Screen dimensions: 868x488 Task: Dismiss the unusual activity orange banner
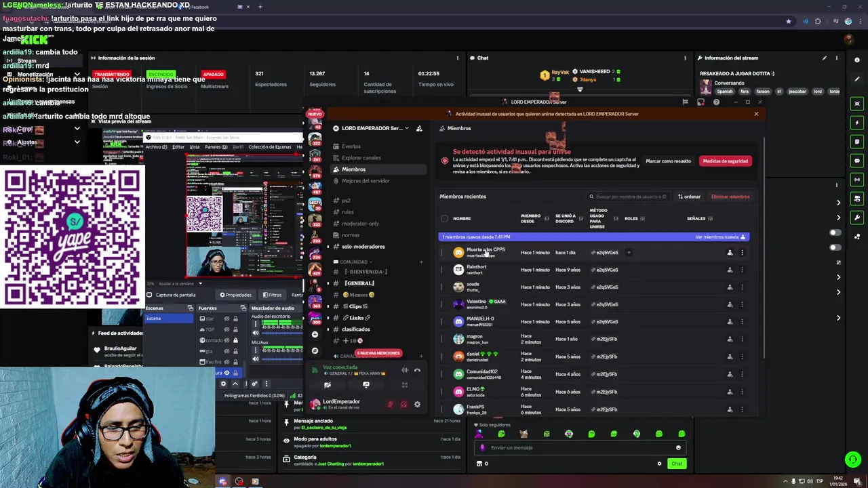[x=756, y=114]
